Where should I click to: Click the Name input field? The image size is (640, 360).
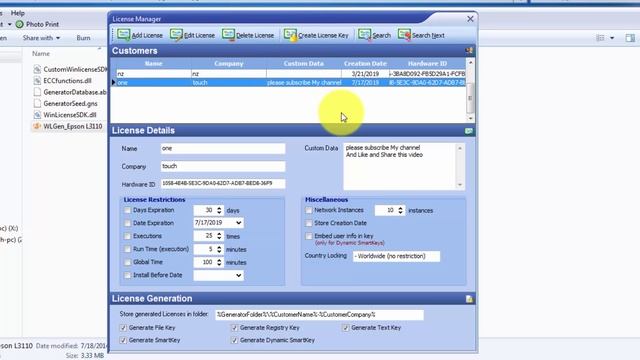tap(223, 149)
